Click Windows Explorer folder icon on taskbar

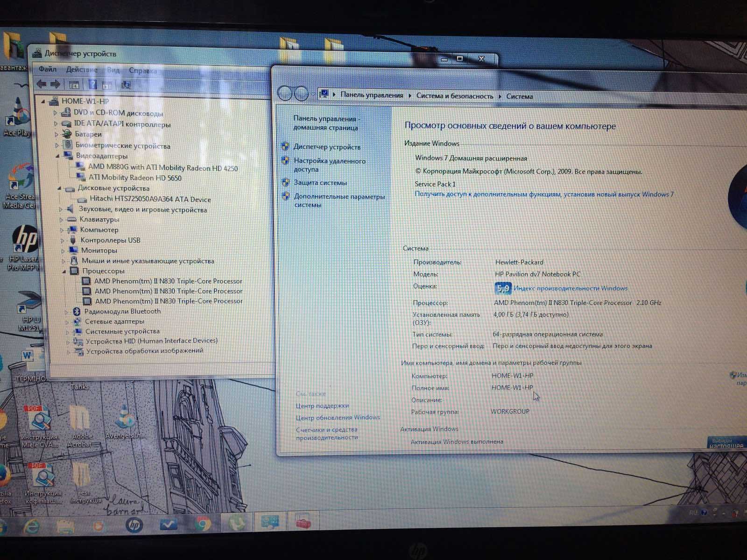click(x=64, y=526)
